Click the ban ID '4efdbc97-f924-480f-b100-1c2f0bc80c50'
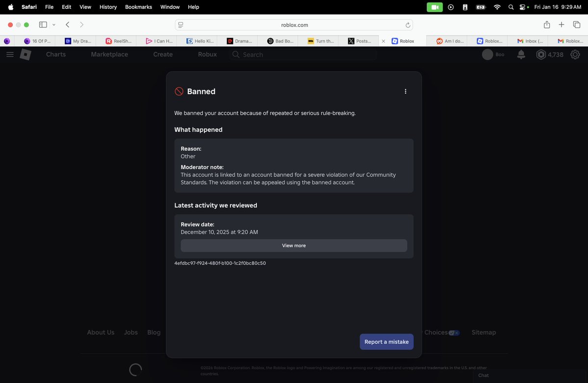Screen dimensions: 588x383 point(220,263)
